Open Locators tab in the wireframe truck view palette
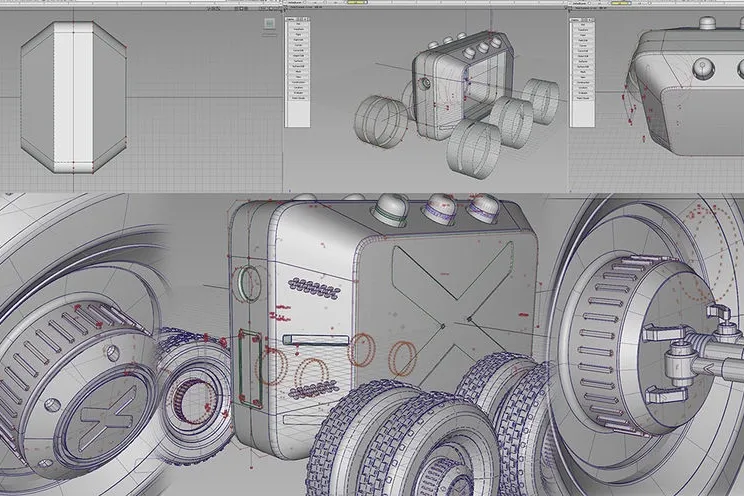 tap(298, 87)
